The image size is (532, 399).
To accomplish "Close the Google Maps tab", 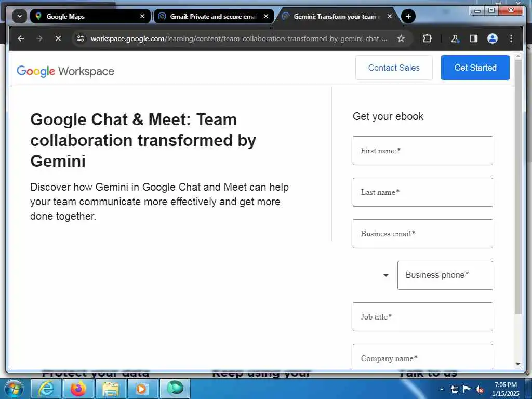I will pos(142,16).
